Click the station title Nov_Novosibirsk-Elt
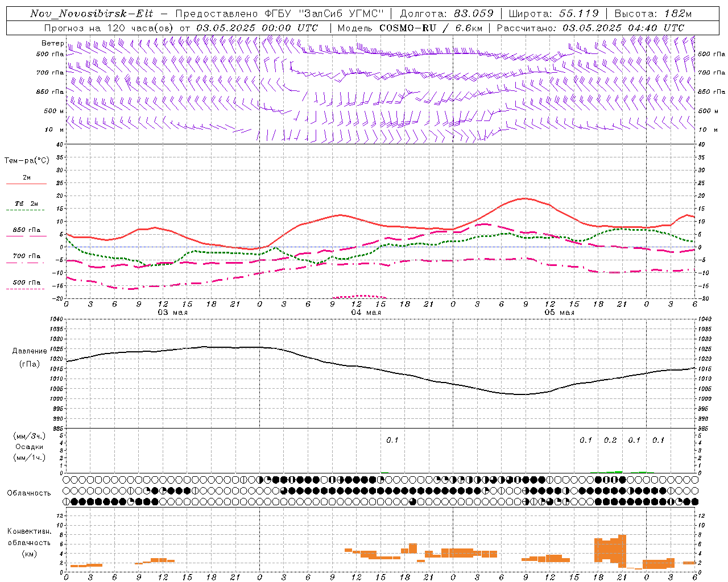728x582 pixels. pos(92,14)
